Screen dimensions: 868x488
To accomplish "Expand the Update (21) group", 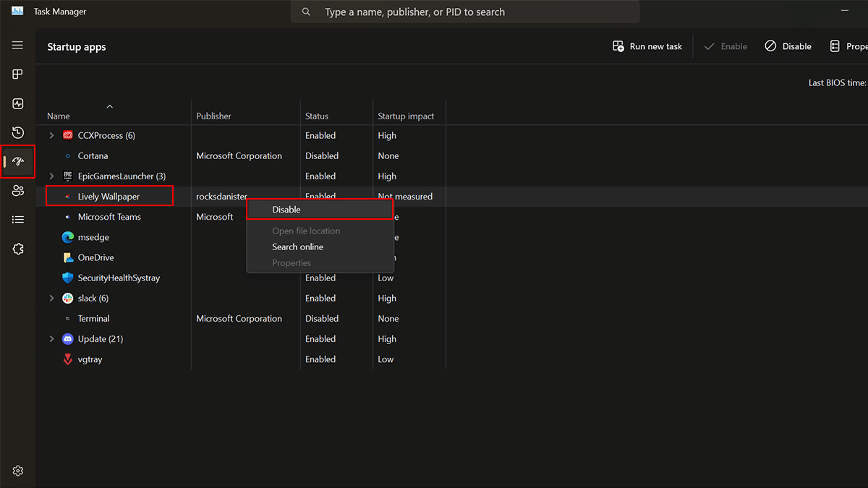I will pos(51,339).
